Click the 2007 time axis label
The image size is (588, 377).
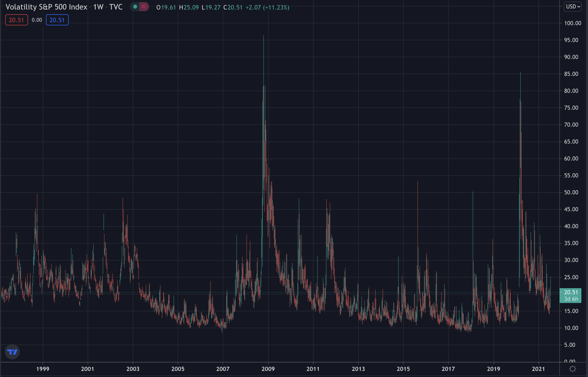click(x=223, y=369)
